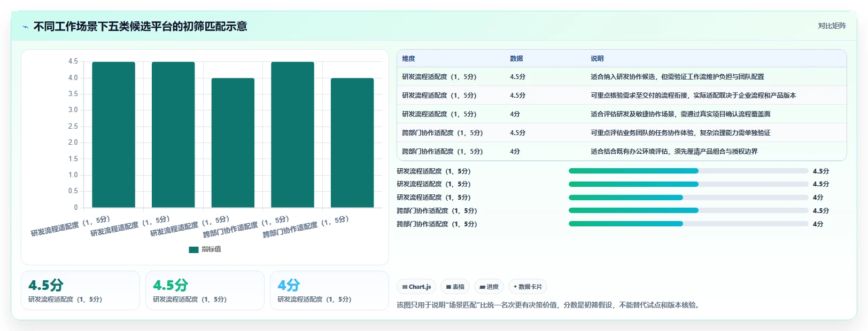Click the sparkle icon in the 数据卡片 chip
The width and height of the screenshot is (868, 331).
pos(515,287)
